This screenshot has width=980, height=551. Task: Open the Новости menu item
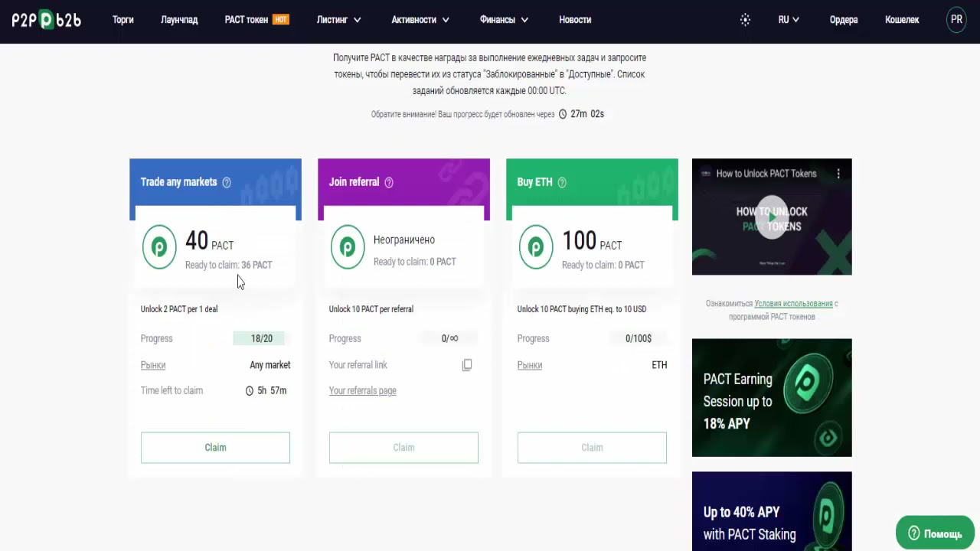tap(575, 20)
